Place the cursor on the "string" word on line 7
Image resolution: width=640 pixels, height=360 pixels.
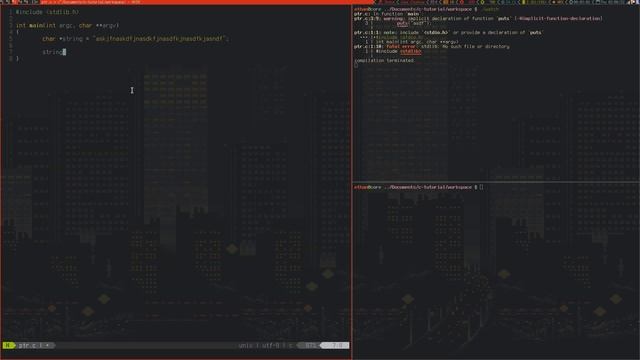click(x=52, y=52)
